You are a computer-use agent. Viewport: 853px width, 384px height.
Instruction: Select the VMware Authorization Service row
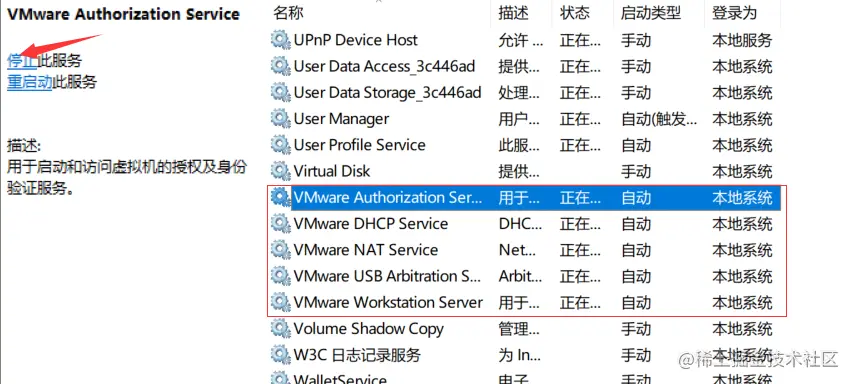pos(526,197)
